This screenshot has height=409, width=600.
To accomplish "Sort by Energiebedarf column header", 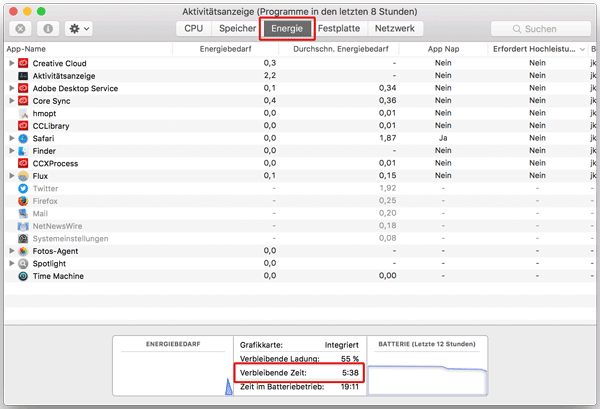I will point(225,49).
